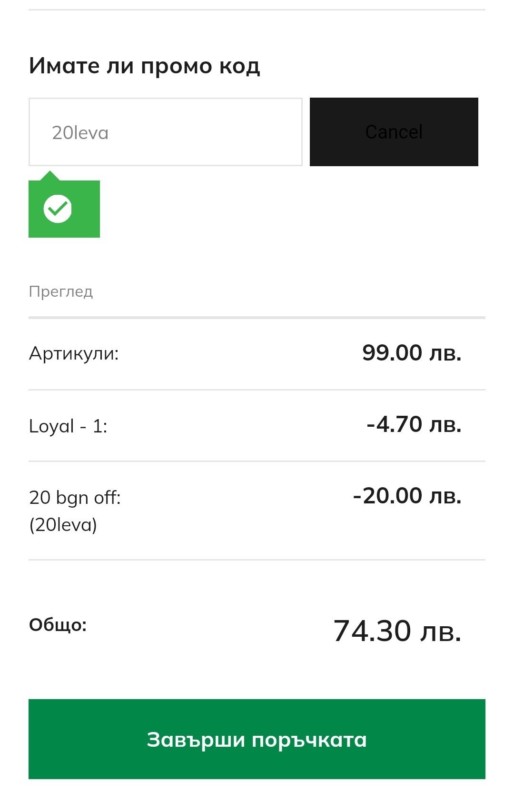The image size is (514, 812).
Task: Click the Имате ли промо код heading
Action: click(x=144, y=66)
